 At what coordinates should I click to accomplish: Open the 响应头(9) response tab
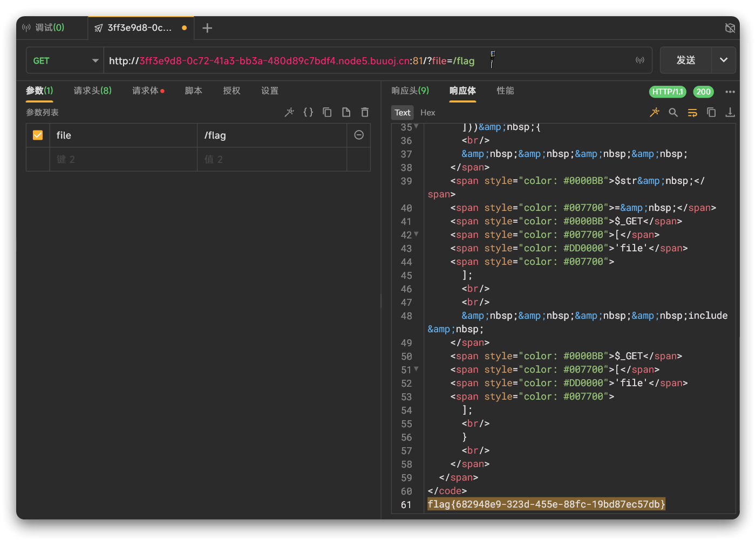coord(410,91)
